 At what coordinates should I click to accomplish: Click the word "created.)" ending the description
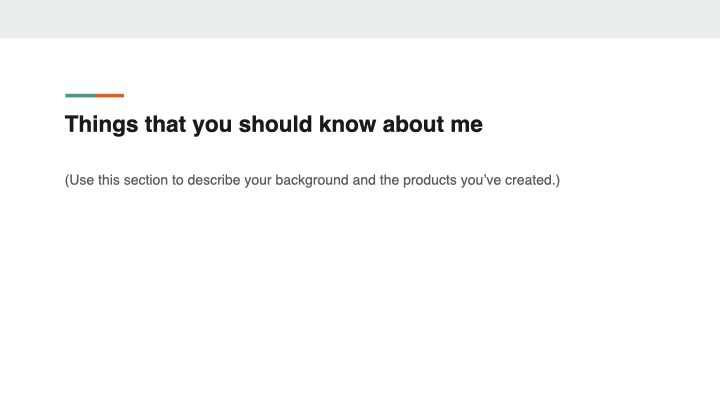[532, 181]
